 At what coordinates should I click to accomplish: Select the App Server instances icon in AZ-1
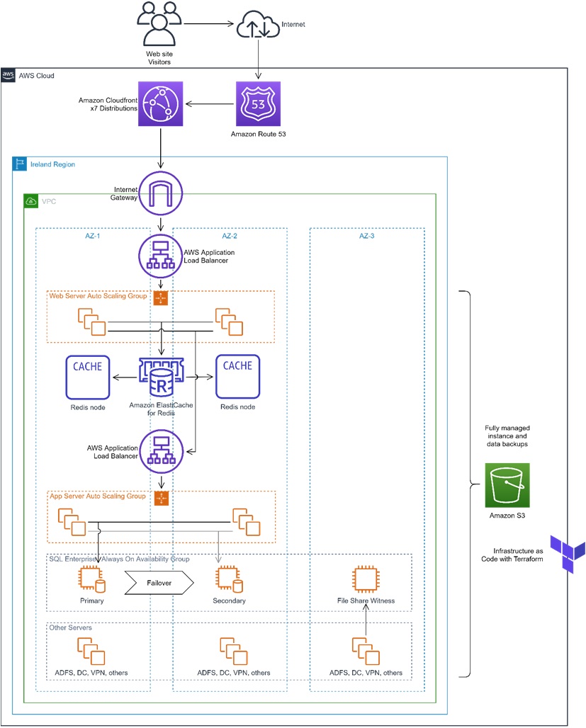click(x=72, y=522)
